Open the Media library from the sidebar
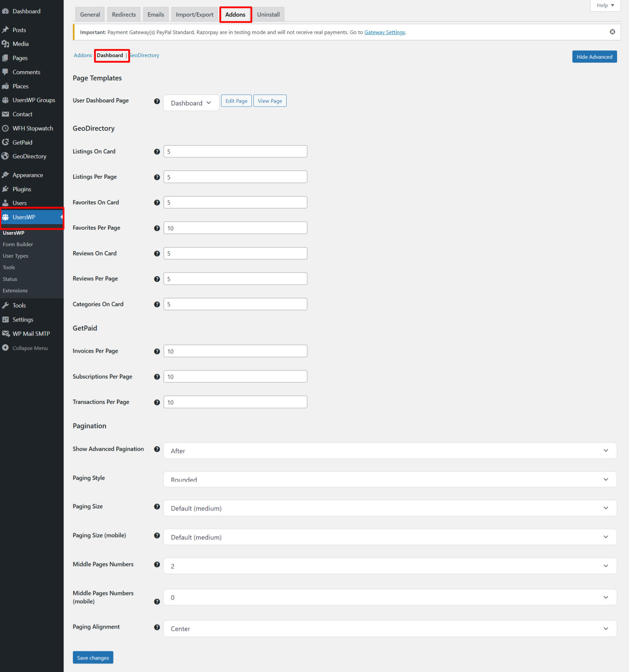629x672 pixels. 20,44
